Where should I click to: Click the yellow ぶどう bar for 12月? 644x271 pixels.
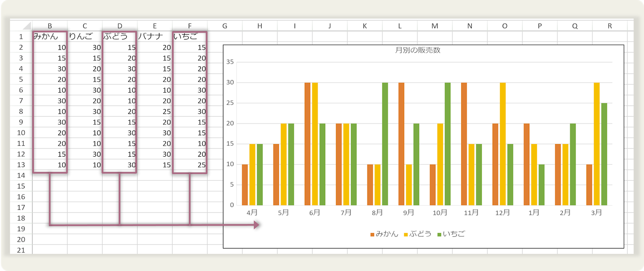(503, 144)
